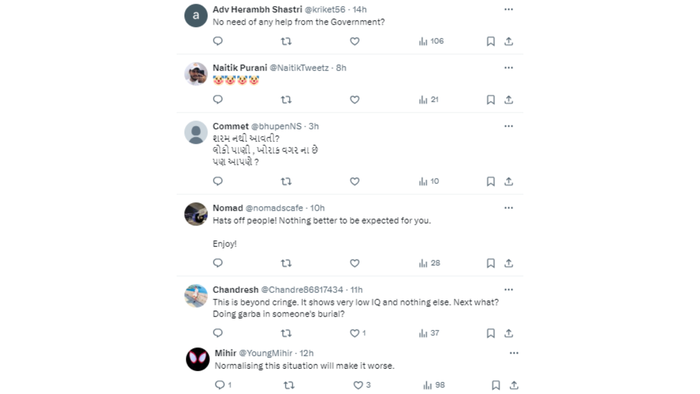Open the 11h timestamp on Chandresh's tweet
The image size is (700, 394).
pyautogui.click(x=356, y=290)
